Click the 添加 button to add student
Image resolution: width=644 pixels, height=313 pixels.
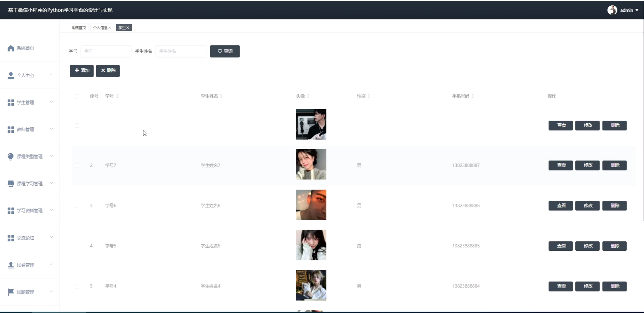point(82,71)
